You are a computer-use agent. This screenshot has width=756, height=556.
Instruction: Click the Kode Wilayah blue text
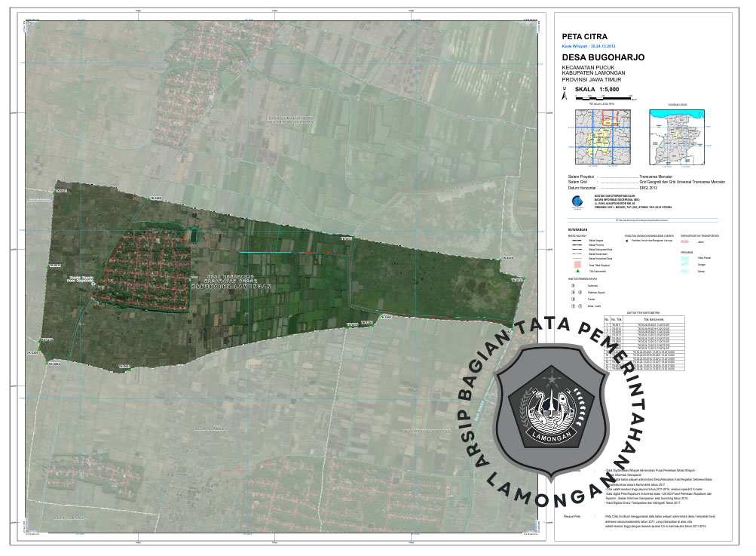coord(589,46)
